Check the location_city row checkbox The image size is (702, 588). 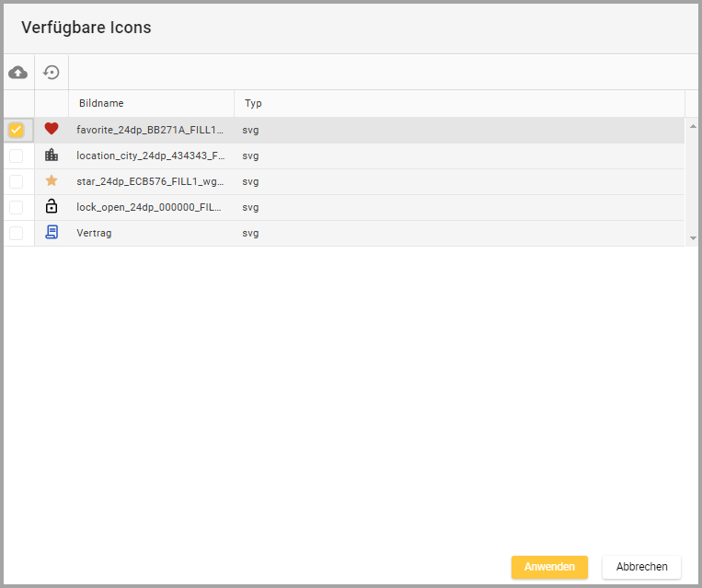17,156
